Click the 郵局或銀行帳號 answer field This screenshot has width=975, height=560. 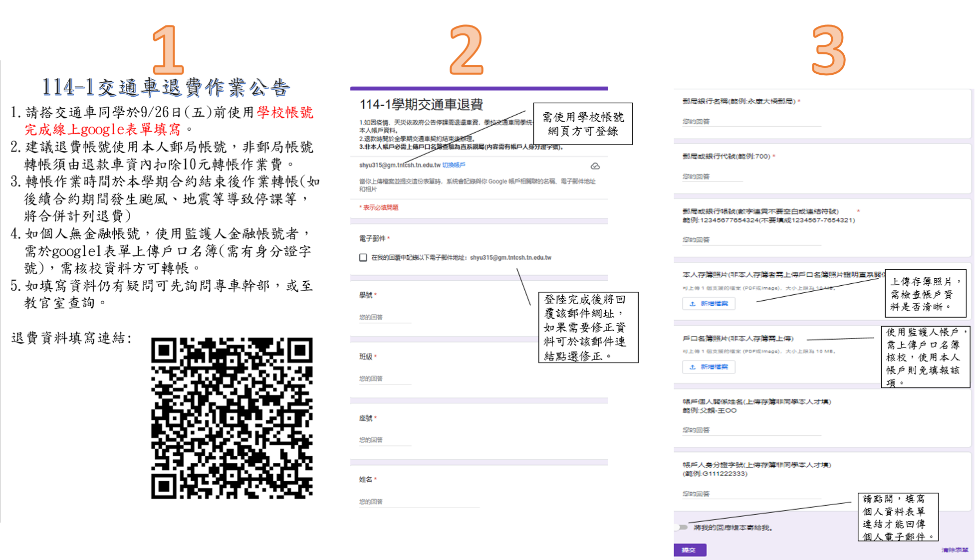[x=751, y=240]
